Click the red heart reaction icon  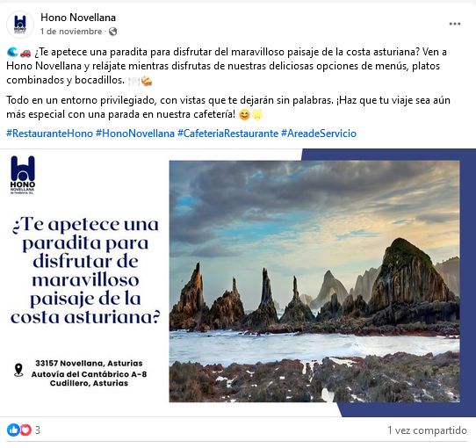(25, 430)
